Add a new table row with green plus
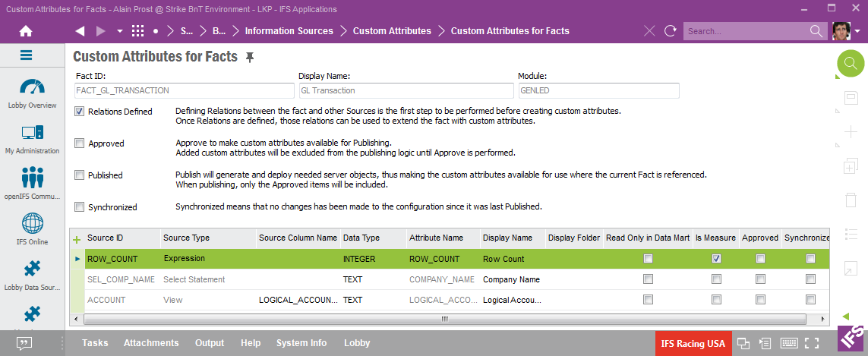Image resolution: width=868 pixels, height=356 pixels. point(77,240)
